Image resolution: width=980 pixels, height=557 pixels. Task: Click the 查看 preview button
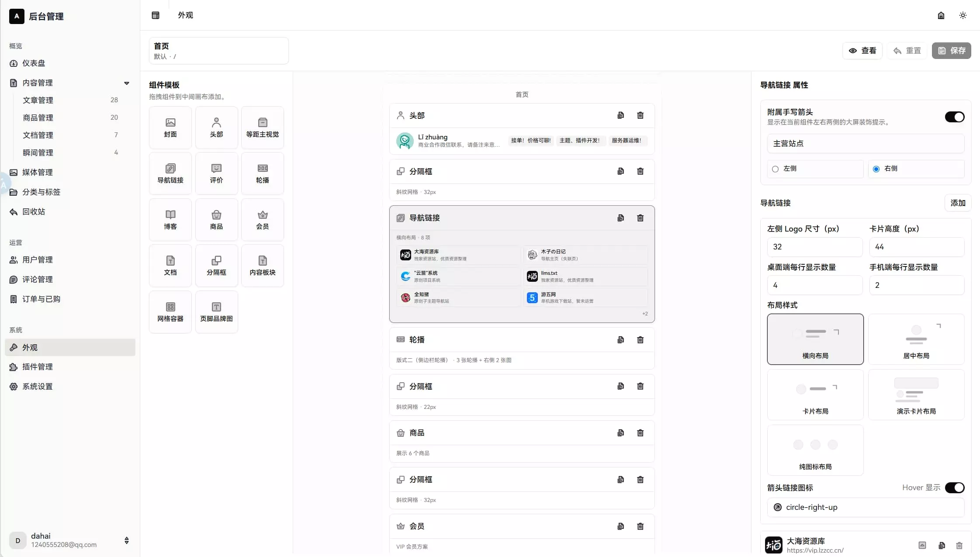862,51
